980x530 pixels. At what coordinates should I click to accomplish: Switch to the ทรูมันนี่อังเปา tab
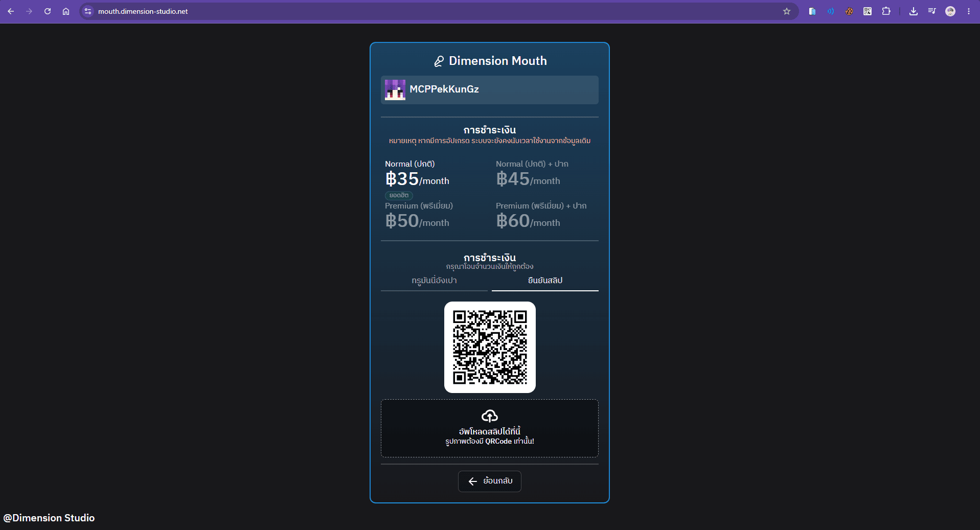pos(435,281)
